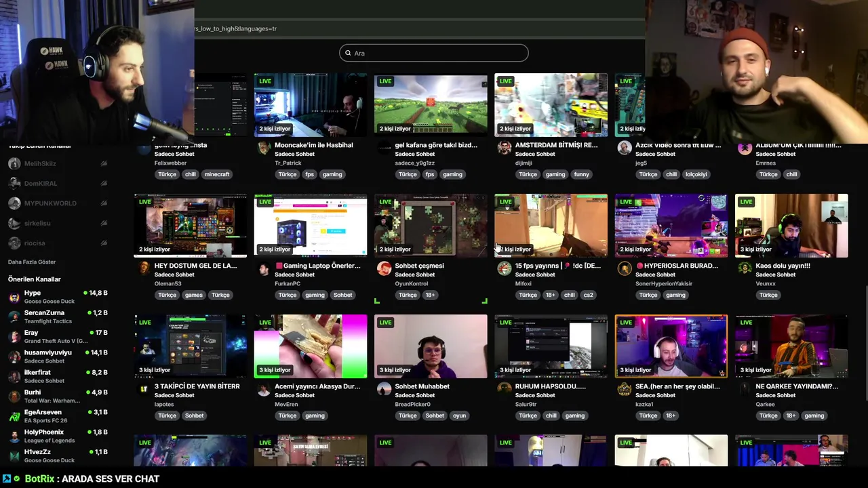Click BreadPicker0 streamer avatar
The height and width of the screenshot is (488, 868).
click(x=384, y=389)
